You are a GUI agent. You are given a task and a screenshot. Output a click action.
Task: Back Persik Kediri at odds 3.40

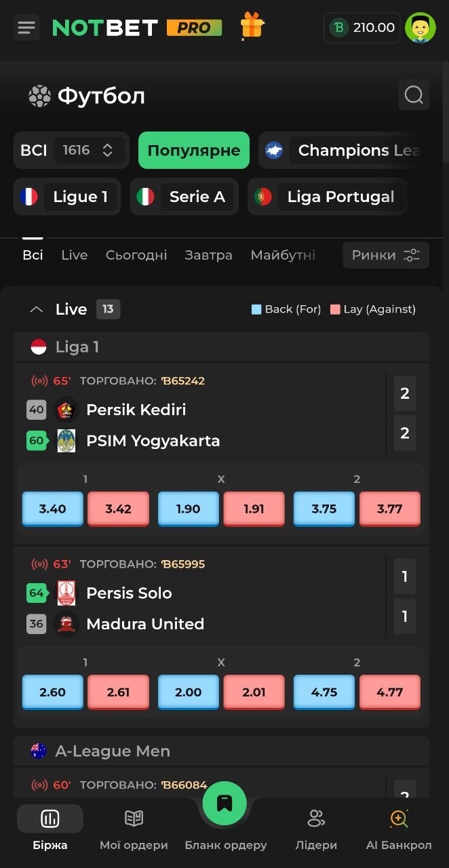coord(52,507)
